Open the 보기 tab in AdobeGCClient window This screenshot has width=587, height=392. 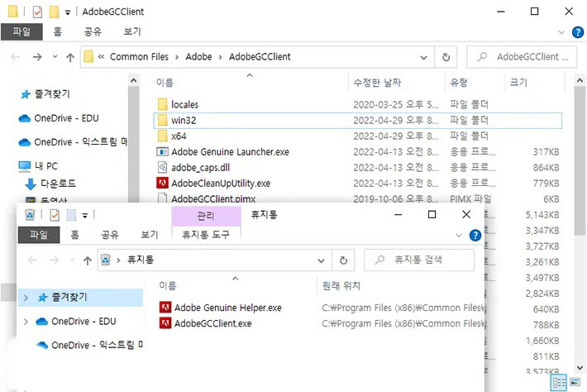coord(132,31)
